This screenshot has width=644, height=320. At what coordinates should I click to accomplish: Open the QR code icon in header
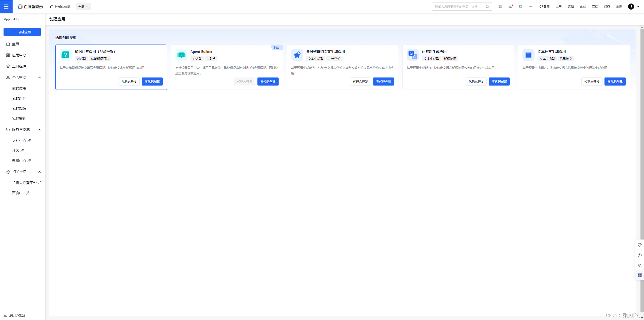click(500, 7)
